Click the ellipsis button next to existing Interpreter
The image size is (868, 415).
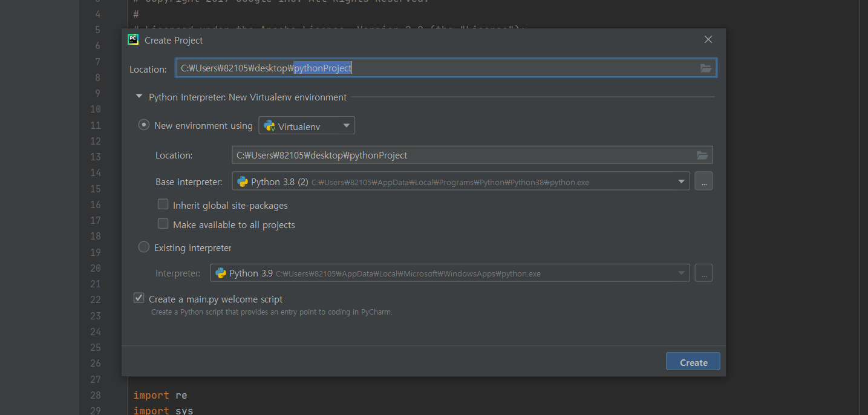(703, 273)
